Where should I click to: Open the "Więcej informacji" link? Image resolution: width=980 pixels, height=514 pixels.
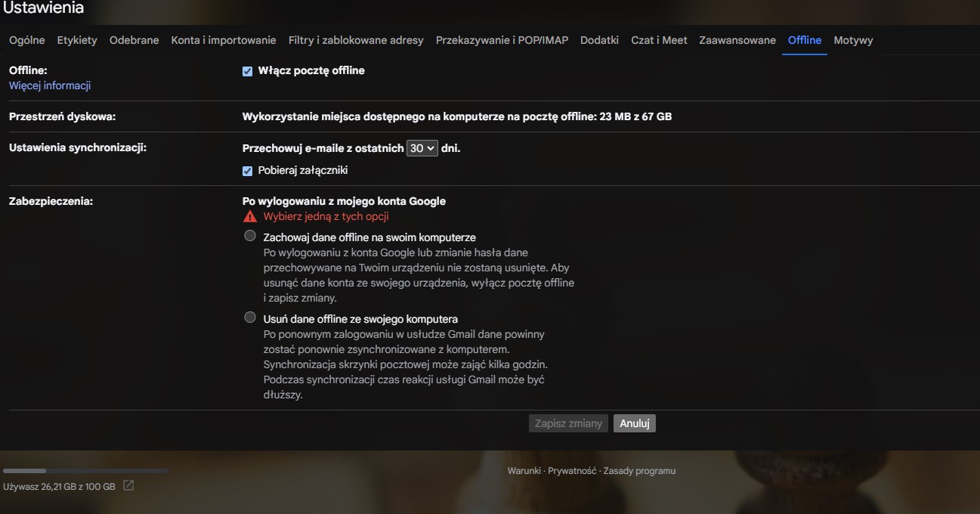tap(49, 85)
